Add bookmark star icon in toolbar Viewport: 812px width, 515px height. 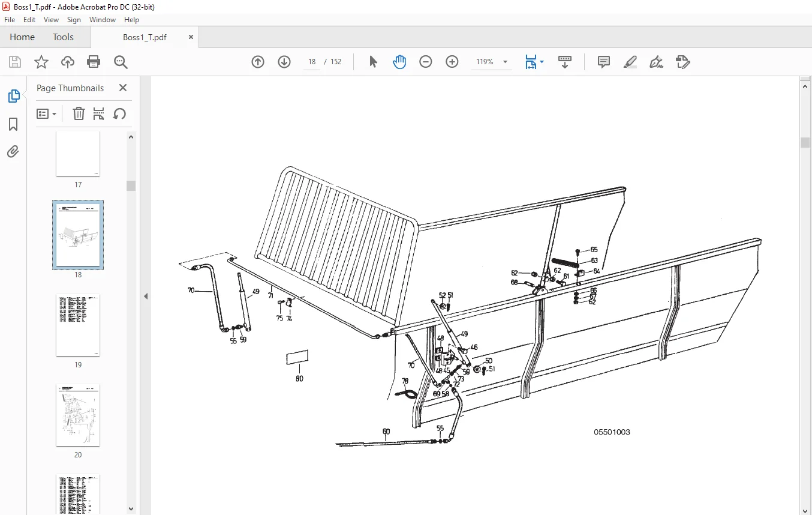41,62
